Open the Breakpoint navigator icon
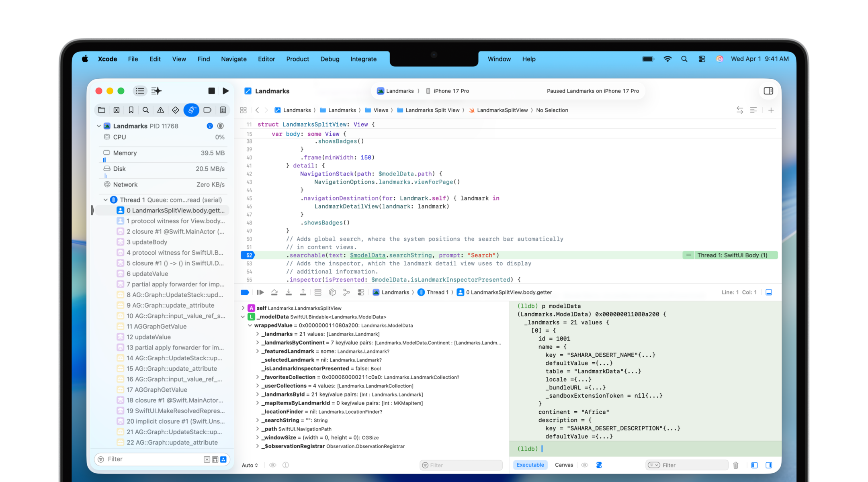The image size is (868, 482). [207, 110]
